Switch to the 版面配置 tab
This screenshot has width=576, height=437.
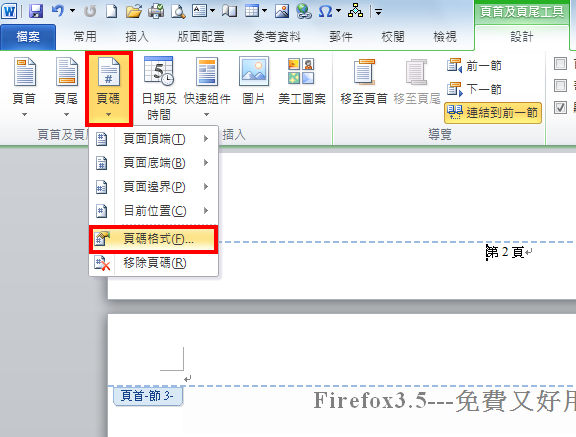pos(201,37)
